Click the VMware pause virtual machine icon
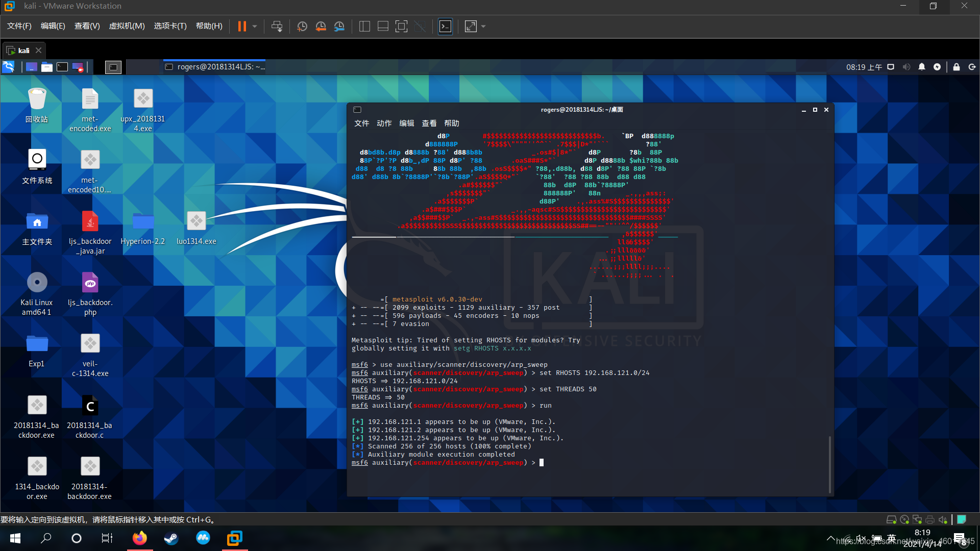 (x=242, y=26)
